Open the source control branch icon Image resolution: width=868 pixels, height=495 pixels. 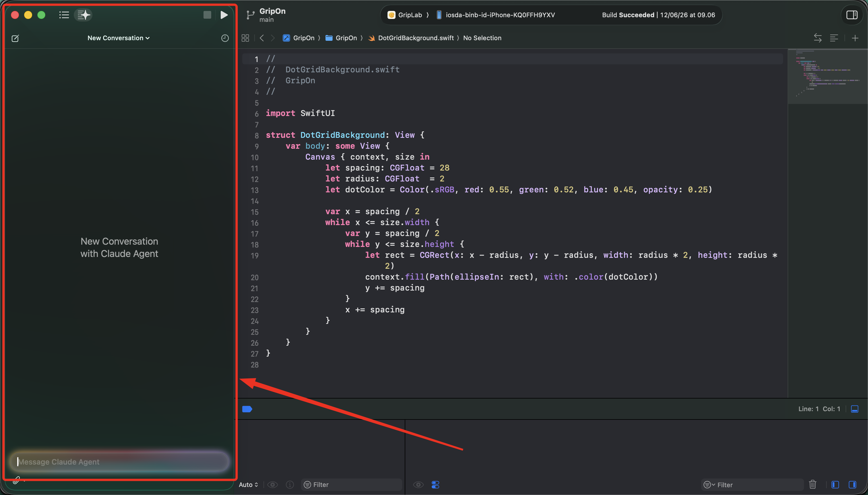251,15
